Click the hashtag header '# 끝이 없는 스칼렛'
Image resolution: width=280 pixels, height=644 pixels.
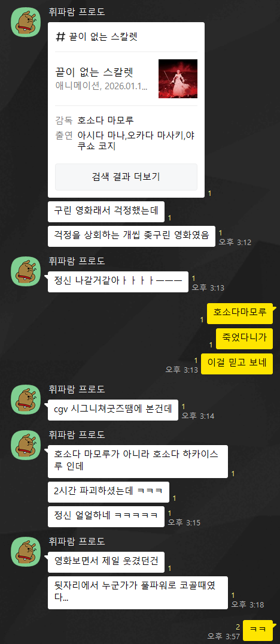(97, 37)
